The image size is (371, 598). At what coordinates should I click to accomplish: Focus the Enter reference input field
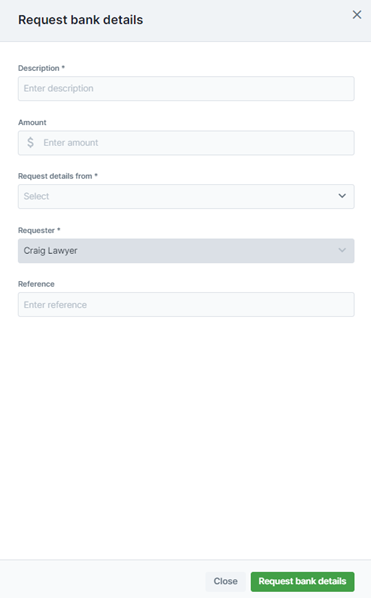(x=186, y=304)
